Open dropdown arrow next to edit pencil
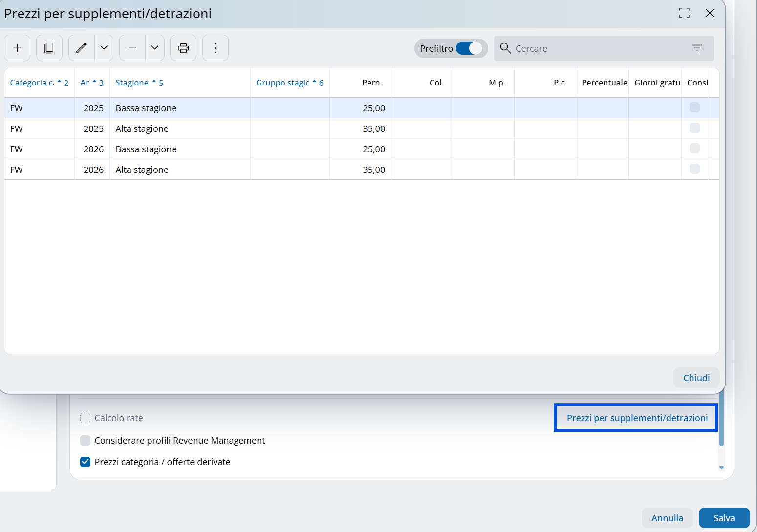The height and width of the screenshot is (532, 757). (x=104, y=48)
